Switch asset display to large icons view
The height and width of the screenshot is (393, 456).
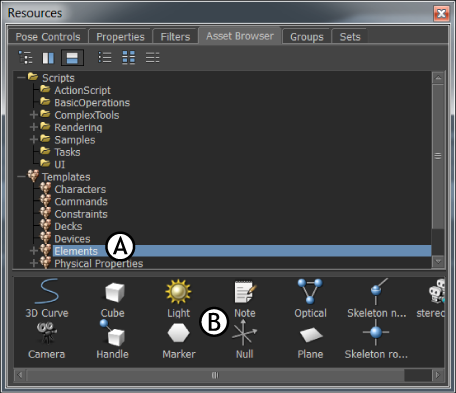(128, 57)
